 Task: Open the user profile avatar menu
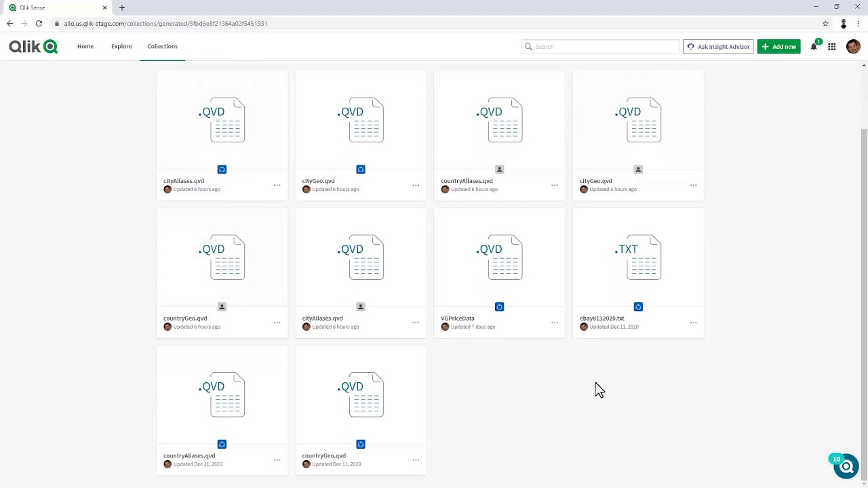click(x=853, y=46)
